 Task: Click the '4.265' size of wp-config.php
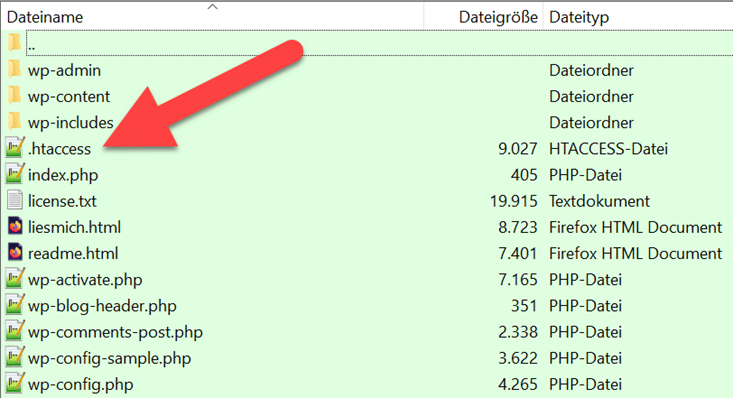(517, 384)
